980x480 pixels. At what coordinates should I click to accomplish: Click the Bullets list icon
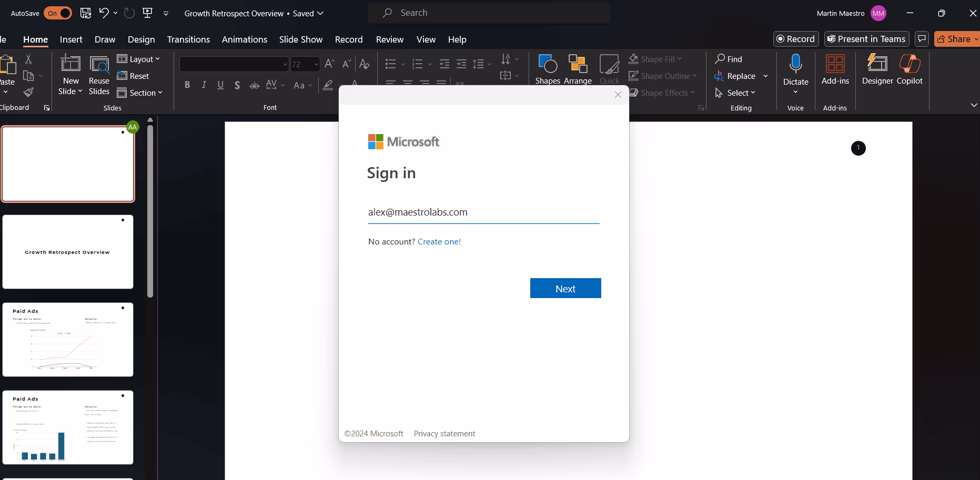390,64
